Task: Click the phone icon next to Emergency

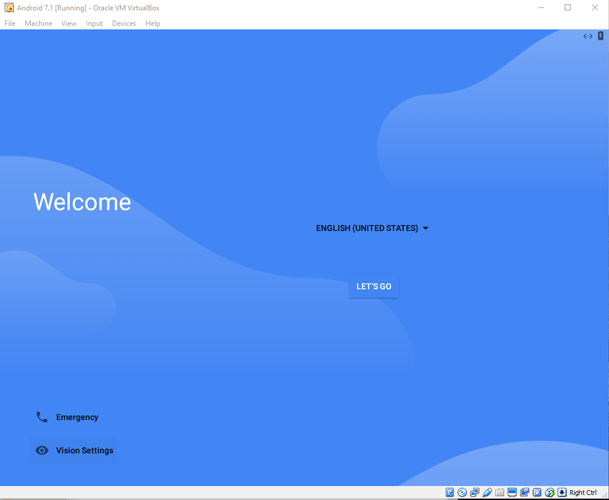Action: pyautogui.click(x=42, y=417)
